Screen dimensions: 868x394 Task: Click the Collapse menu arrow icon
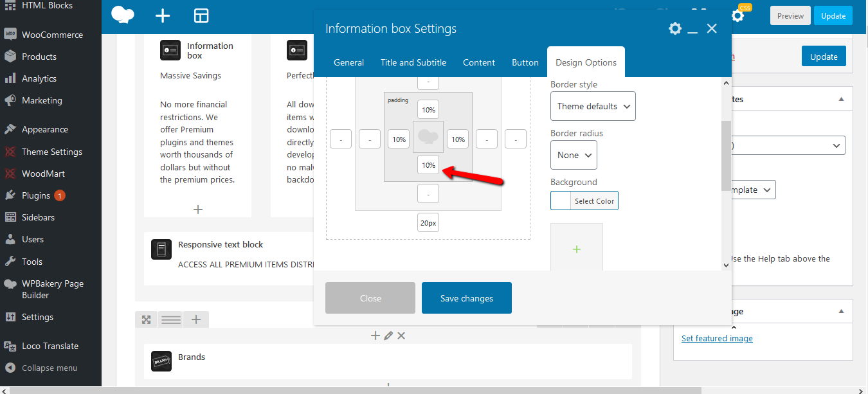click(10, 368)
